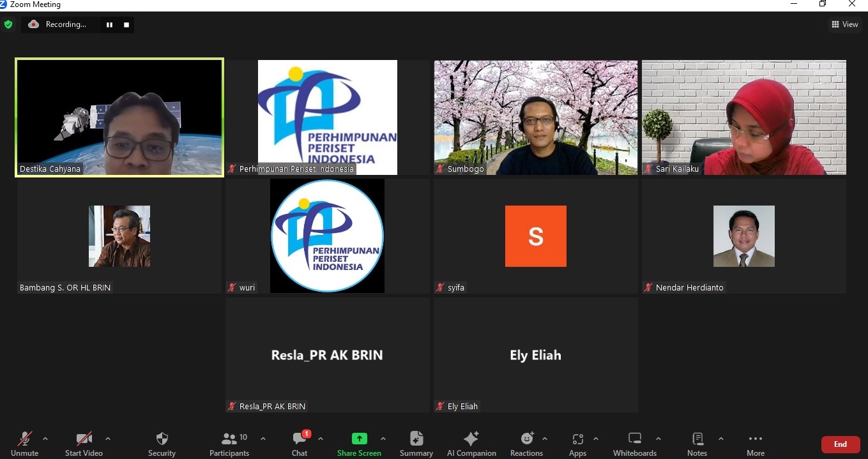Expand the arrow beside Reactions
Viewport: 868px width, 459px height.
coord(545,439)
